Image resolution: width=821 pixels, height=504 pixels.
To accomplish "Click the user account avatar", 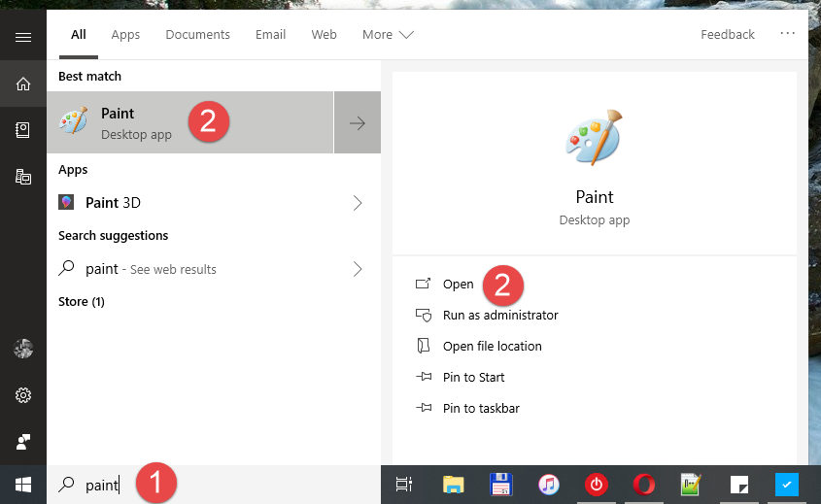I will [x=23, y=349].
